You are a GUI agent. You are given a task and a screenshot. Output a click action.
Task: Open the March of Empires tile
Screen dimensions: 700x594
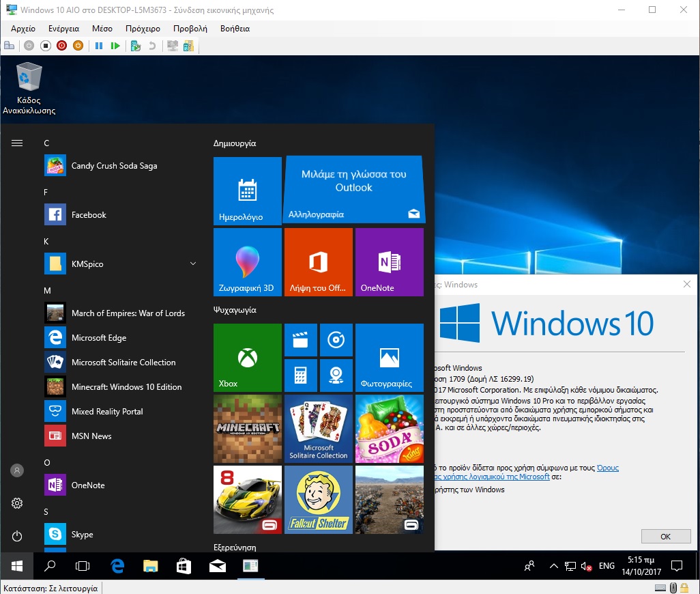390,500
